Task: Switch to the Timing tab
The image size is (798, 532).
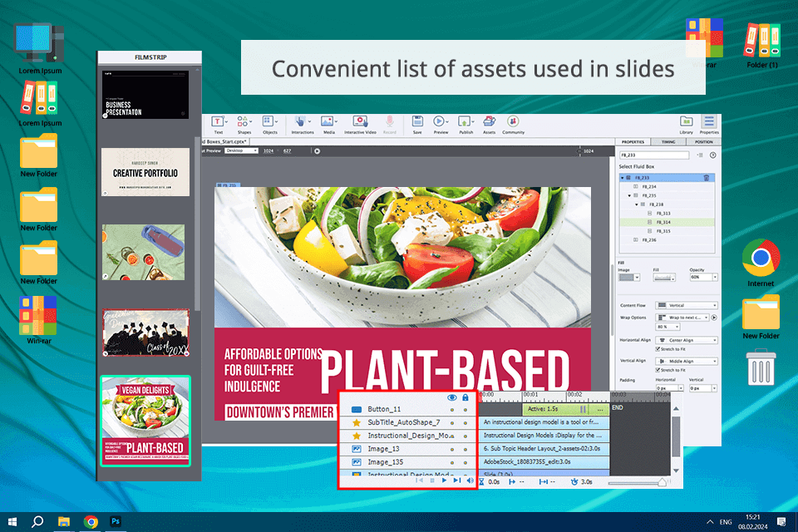Action: coord(668,142)
